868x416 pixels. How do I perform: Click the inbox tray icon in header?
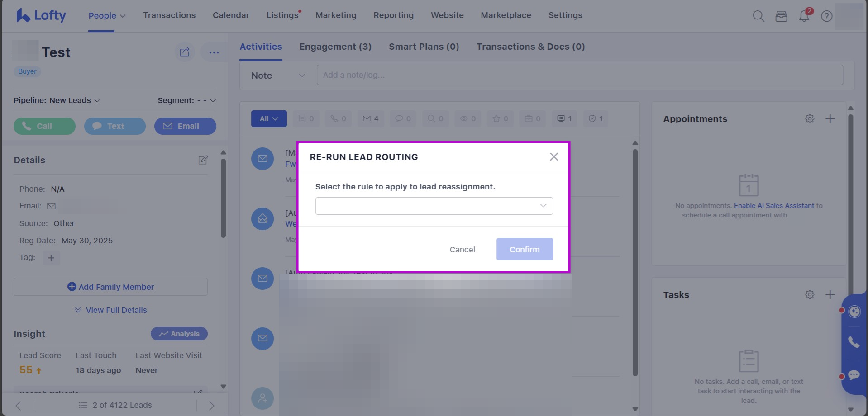coord(781,16)
